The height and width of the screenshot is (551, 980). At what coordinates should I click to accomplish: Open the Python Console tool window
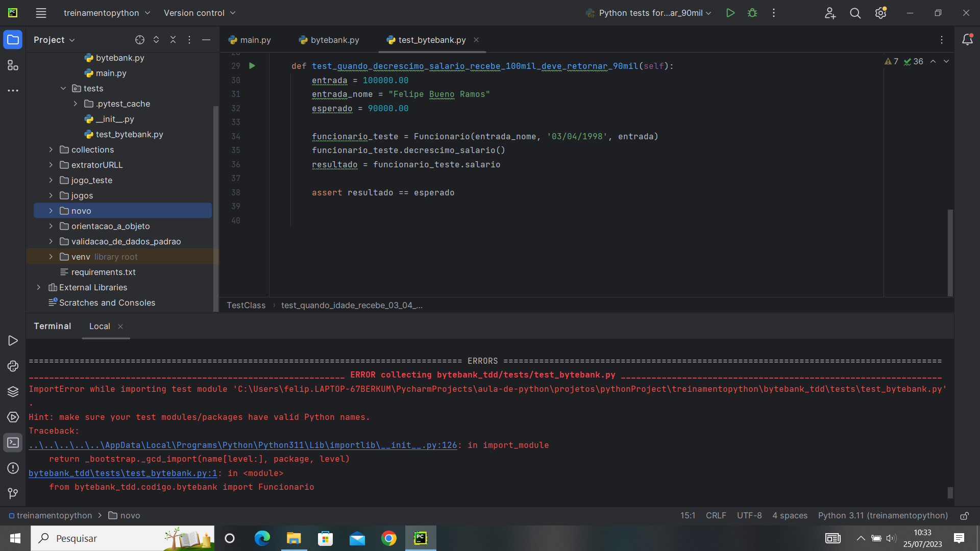click(x=13, y=366)
